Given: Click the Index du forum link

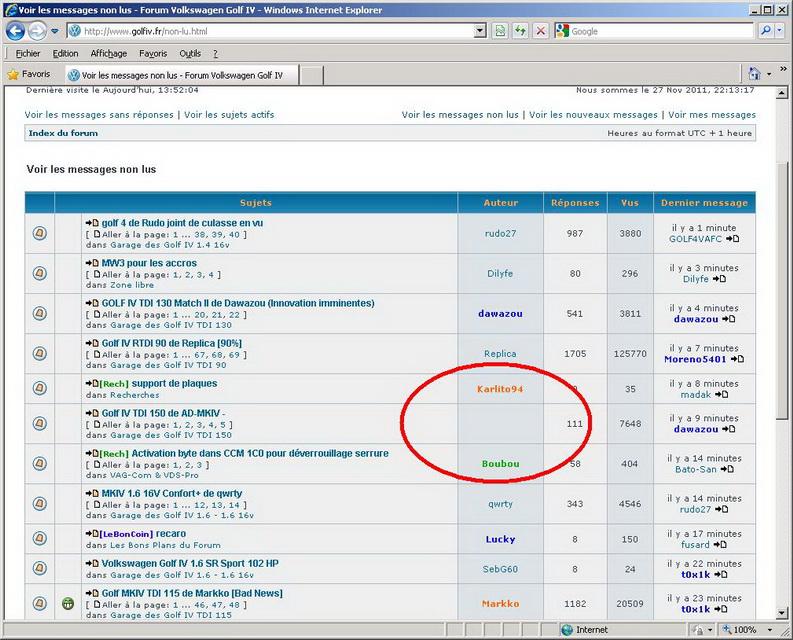Looking at the screenshot, I should click(x=63, y=133).
